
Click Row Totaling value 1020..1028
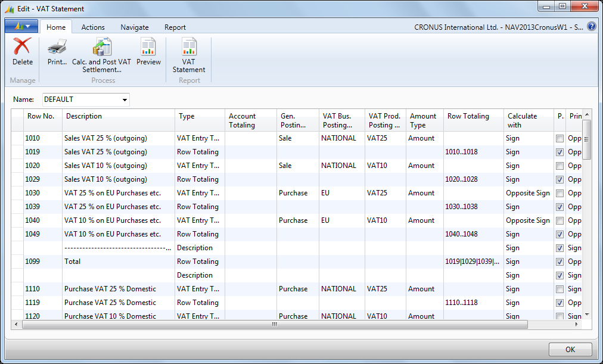point(461,179)
